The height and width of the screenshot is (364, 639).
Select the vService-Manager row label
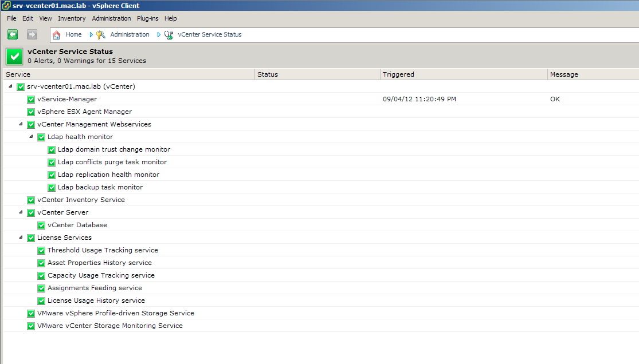point(67,99)
